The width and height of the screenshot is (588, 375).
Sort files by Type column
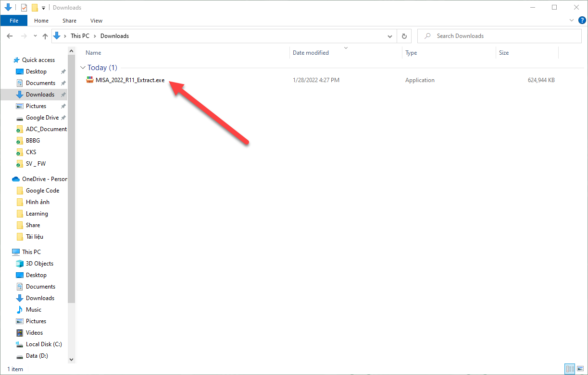pos(411,53)
